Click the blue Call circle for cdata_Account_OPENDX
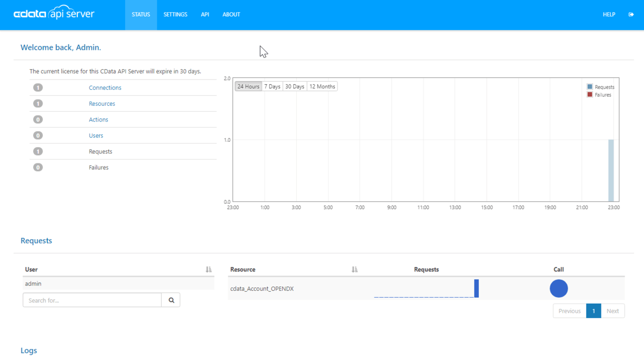This screenshot has width=644, height=360. (x=559, y=289)
